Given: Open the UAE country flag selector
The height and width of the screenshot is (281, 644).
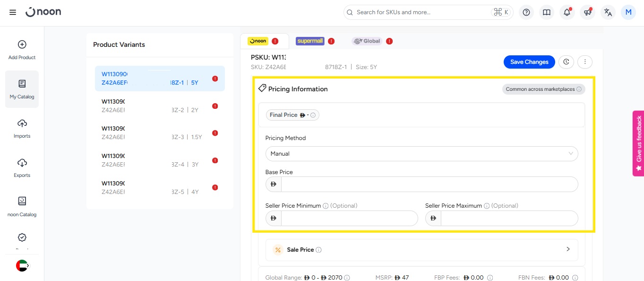Looking at the screenshot, I should click(22, 266).
